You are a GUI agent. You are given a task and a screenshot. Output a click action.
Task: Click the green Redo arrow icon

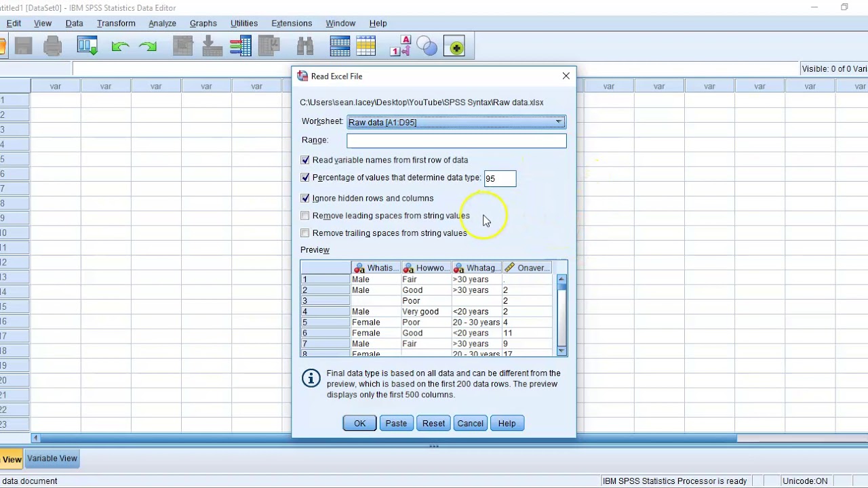148,46
